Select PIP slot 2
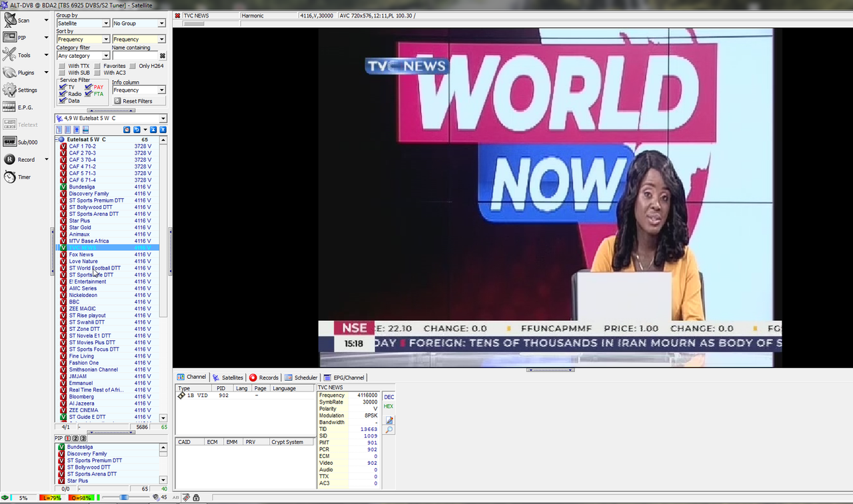 click(x=75, y=438)
